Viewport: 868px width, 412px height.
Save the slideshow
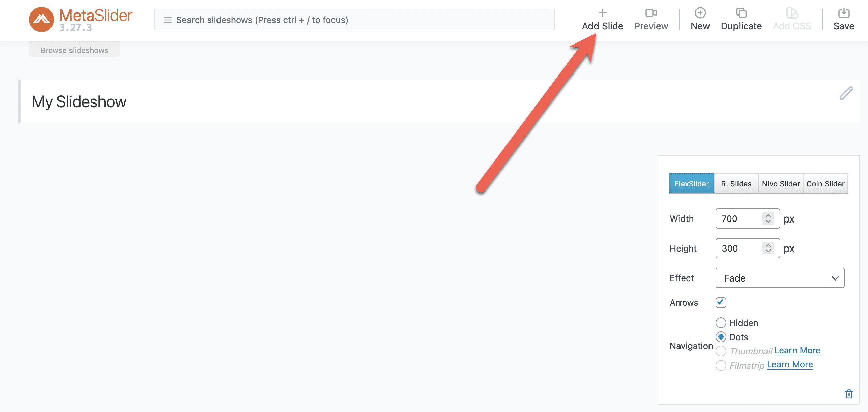844,20
